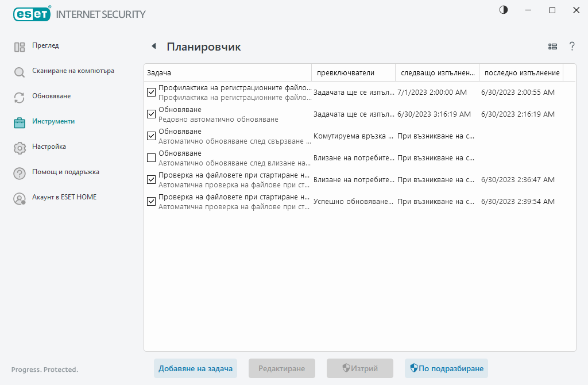588x385 pixels.
Task: Maximize the ESET window
Action: click(x=552, y=10)
